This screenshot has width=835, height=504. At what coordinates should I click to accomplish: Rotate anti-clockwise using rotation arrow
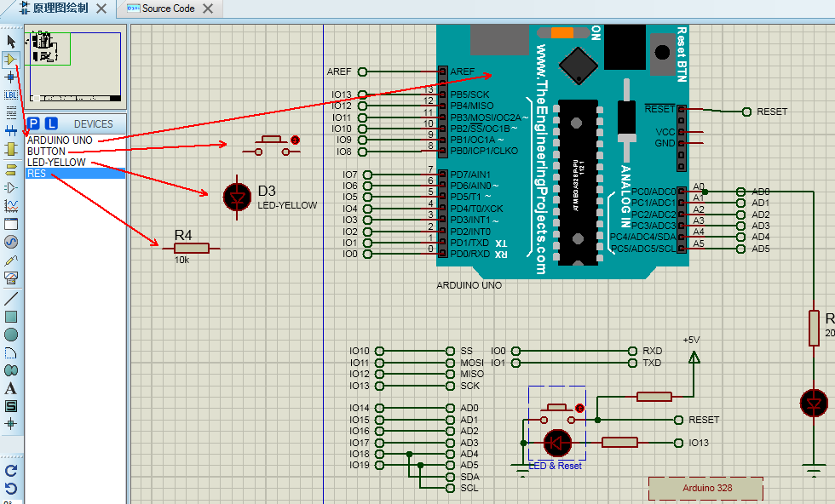(10, 489)
